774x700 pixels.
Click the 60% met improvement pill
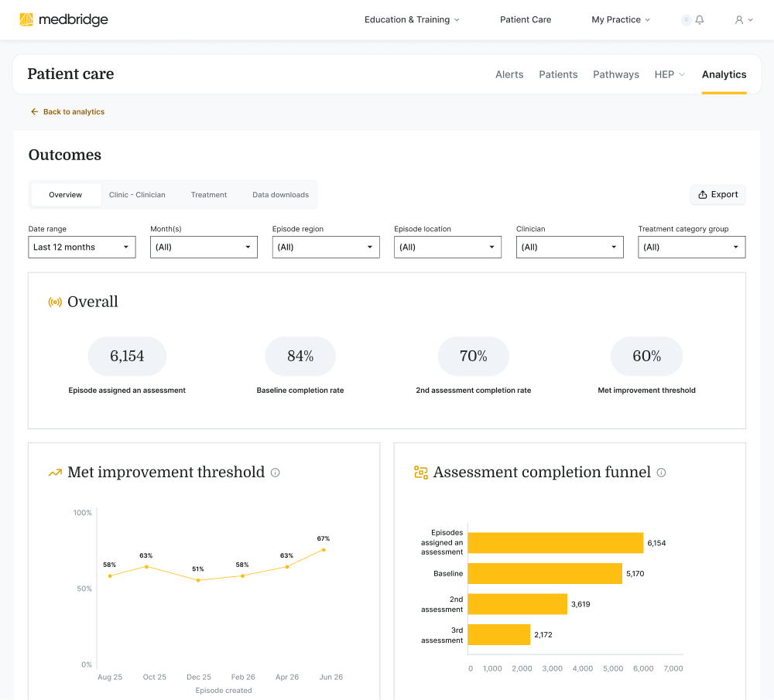coord(646,356)
